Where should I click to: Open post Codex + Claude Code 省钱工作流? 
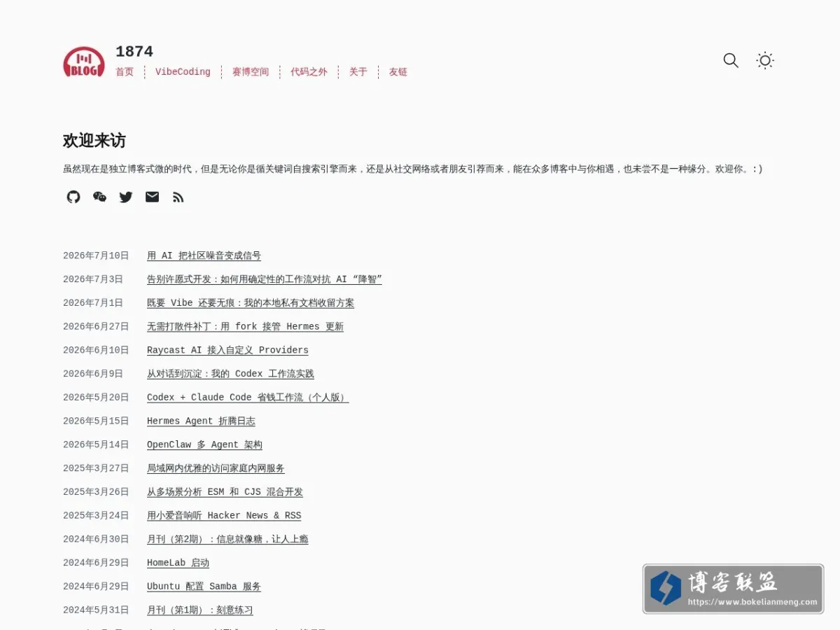click(248, 397)
